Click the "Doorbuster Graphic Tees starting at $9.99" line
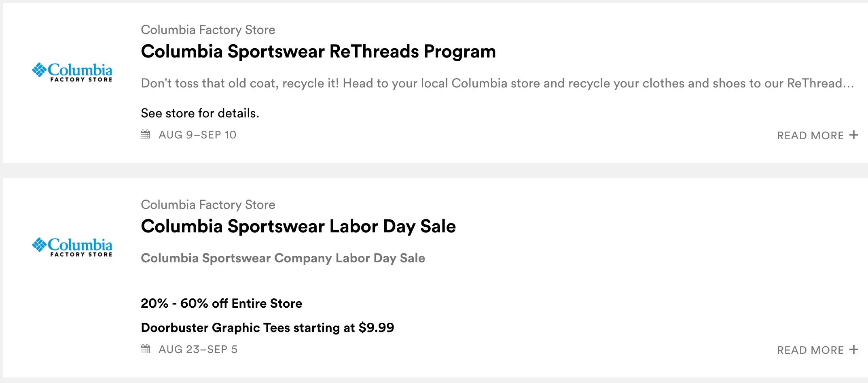This screenshot has height=383, width=868. pyautogui.click(x=267, y=328)
